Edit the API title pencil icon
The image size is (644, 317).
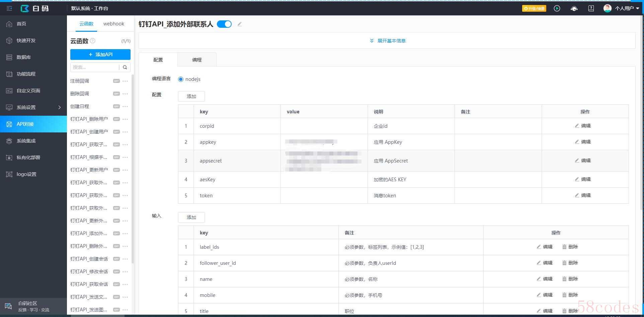240,24
